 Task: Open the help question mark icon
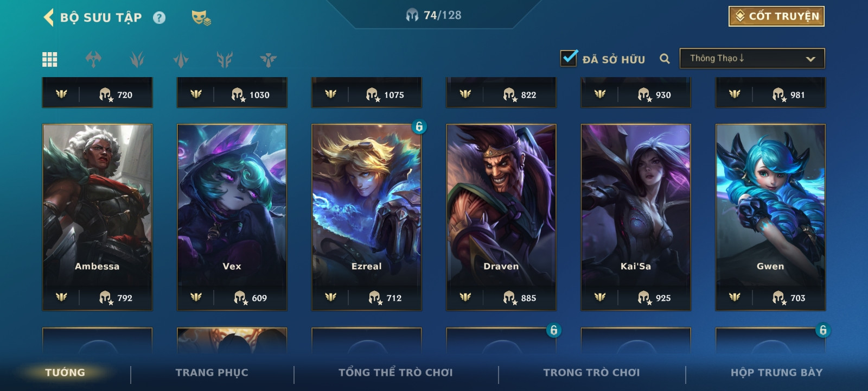(159, 18)
